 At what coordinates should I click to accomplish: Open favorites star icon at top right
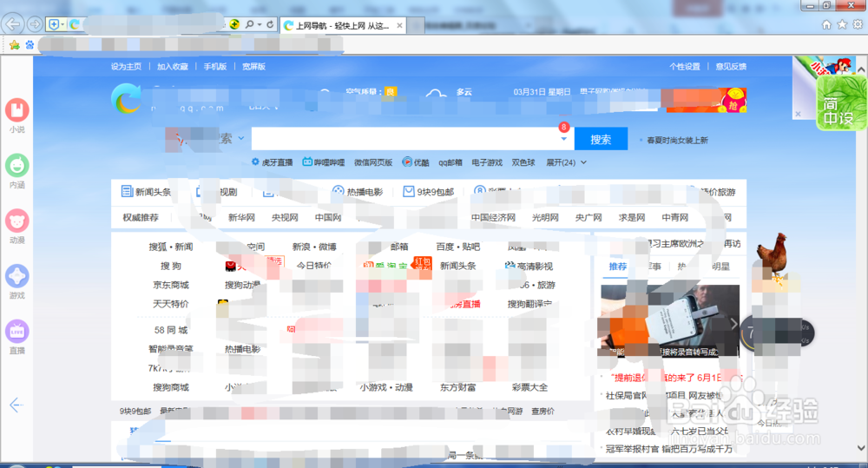[842, 24]
